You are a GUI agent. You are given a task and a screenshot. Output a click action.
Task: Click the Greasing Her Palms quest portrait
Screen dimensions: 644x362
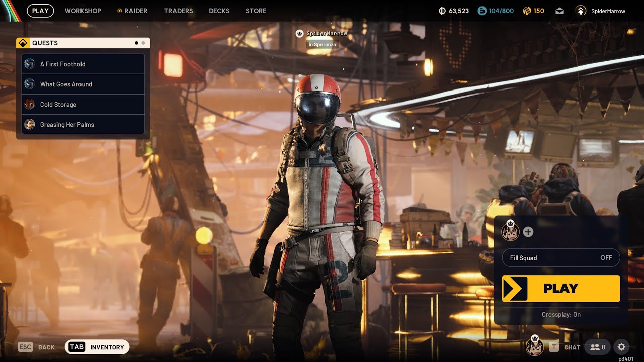(x=30, y=124)
